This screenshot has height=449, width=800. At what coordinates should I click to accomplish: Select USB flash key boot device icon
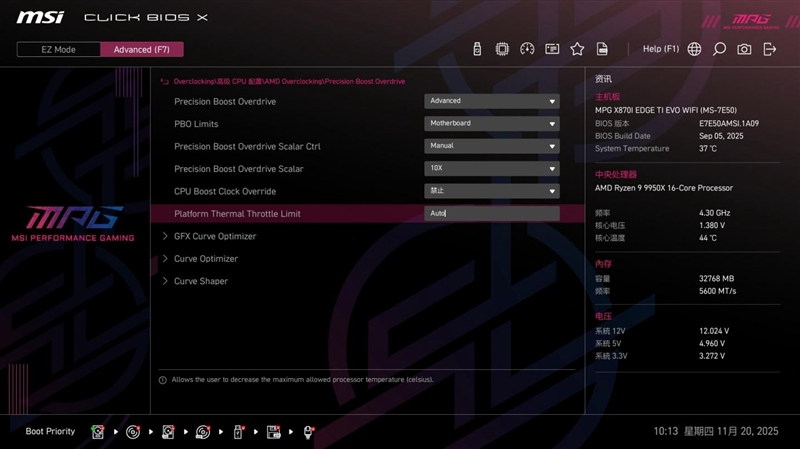click(x=238, y=432)
